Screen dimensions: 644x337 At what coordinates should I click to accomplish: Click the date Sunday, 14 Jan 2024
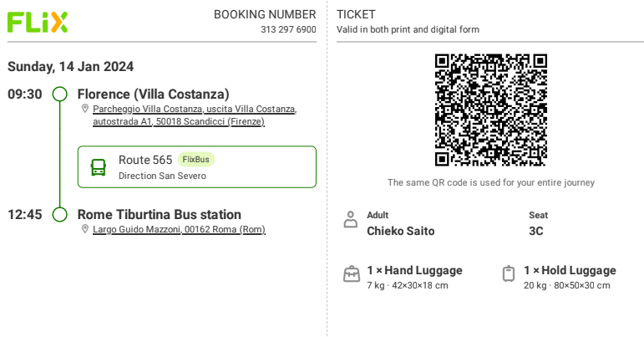pyautogui.click(x=71, y=67)
